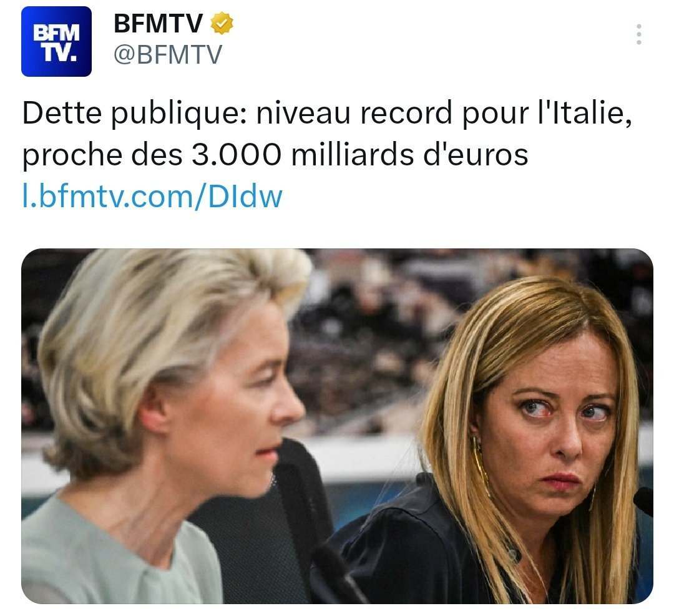Open the BFMTV display name profile
The height and width of the screenshot is (616, 674).
[158, 23]
